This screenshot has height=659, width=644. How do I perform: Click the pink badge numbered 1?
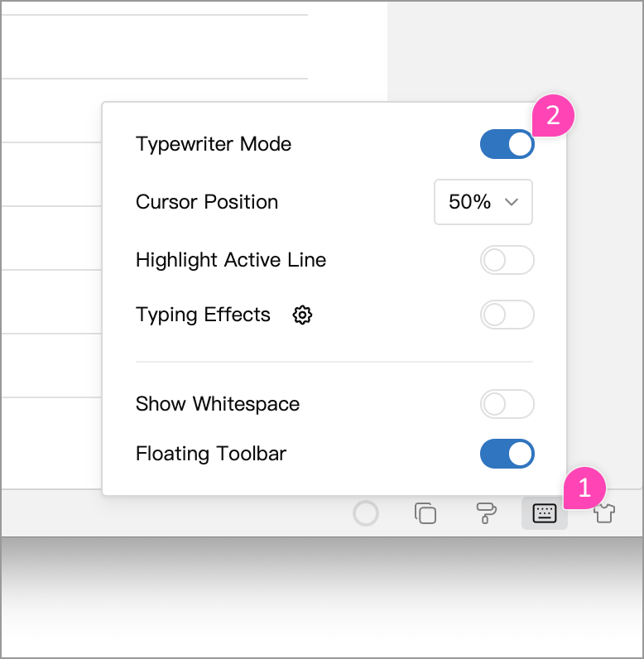click(x=584, y=488)
